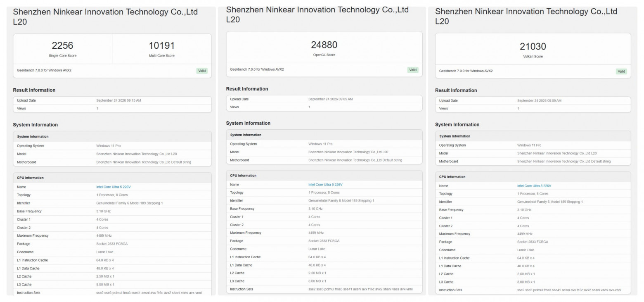Click the L1 Data Cache value in the CPU benchmark panel
The height and width of the screenshot is (302, 644).
pos(105,269)
